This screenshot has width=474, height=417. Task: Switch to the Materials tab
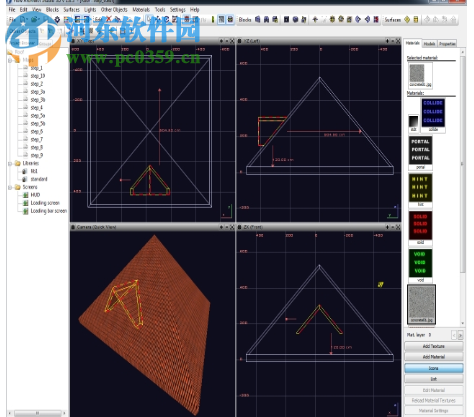[x=413, y=43]
